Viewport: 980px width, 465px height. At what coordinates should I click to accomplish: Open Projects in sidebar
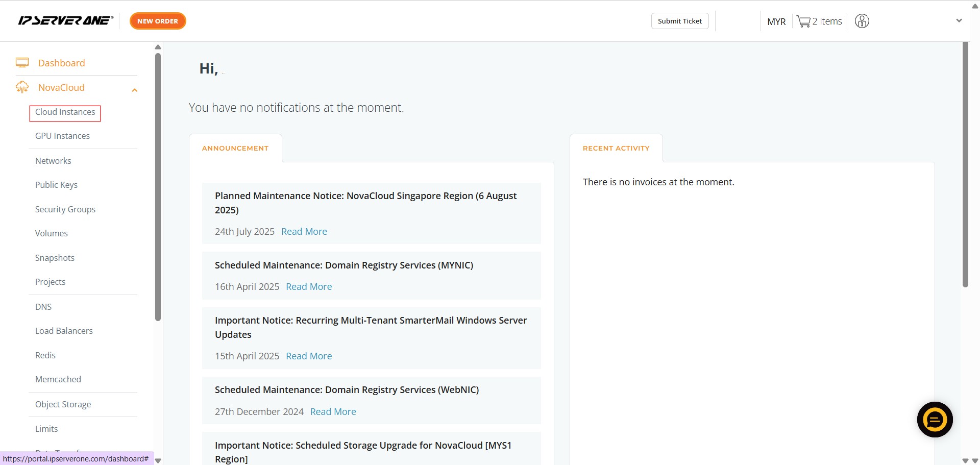point(50,282)
